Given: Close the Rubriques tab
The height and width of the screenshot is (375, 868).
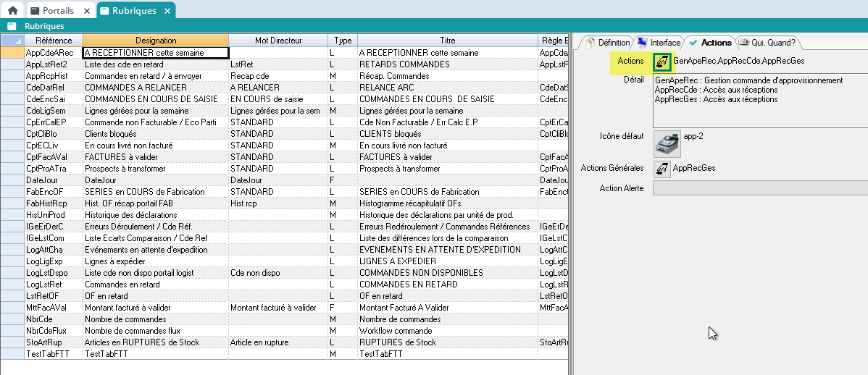Looking at the screenshot, I should click(167, 11).
